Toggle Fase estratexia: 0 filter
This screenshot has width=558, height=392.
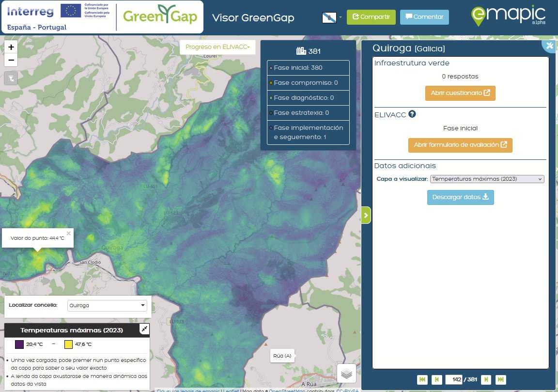[x=308, y=112]
